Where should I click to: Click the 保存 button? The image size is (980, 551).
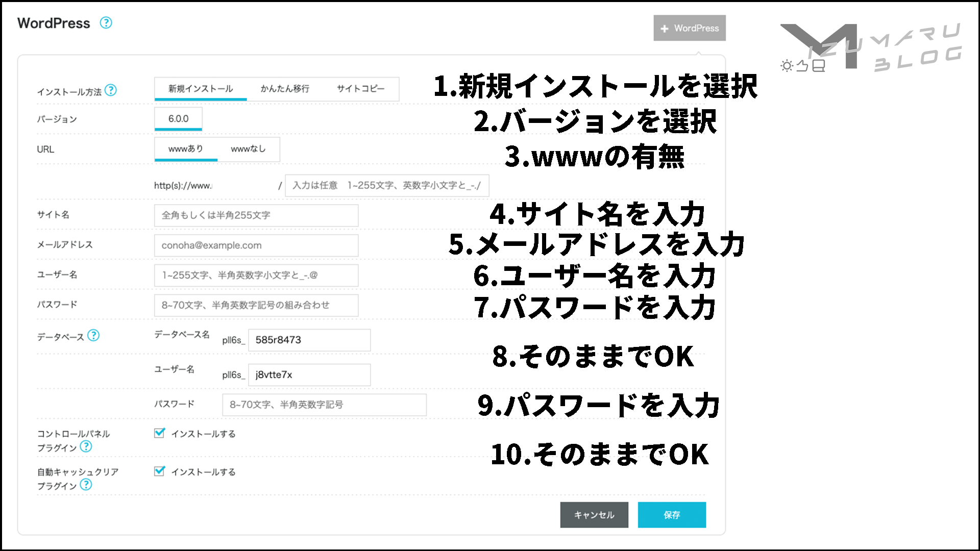(672, 515)
